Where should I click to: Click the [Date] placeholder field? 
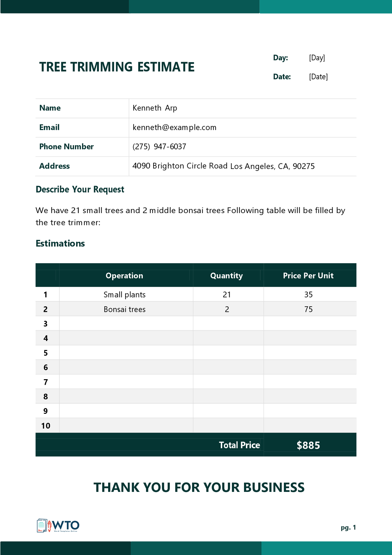point(318,77)
